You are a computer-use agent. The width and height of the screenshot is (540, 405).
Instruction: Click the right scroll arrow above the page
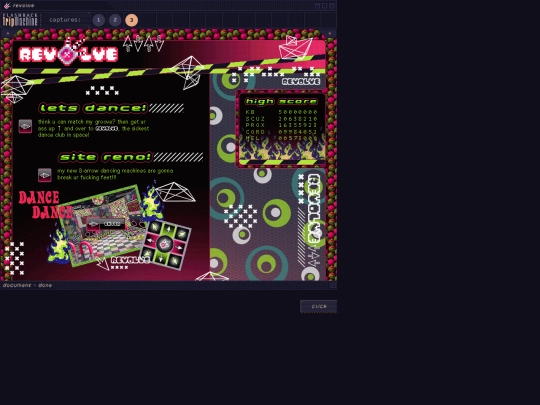(x=330, y=33)
